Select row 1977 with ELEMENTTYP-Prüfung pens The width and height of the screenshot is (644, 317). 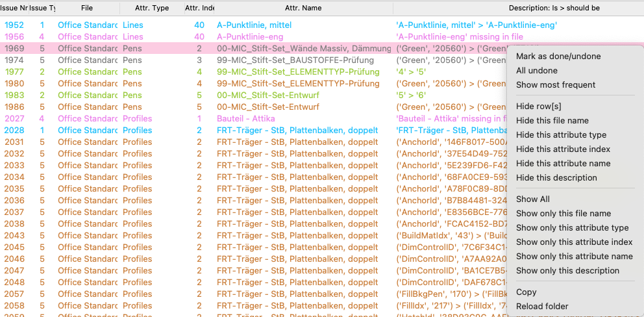(260, 72)
